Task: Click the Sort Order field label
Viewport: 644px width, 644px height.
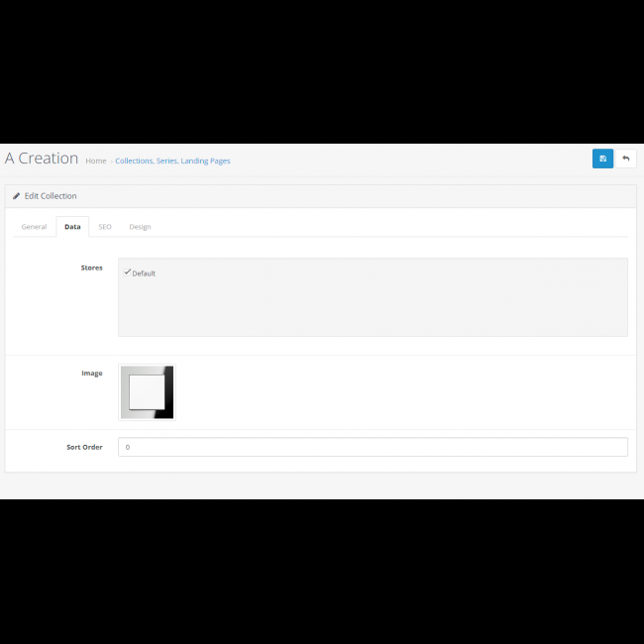Action: click(84, 447)
